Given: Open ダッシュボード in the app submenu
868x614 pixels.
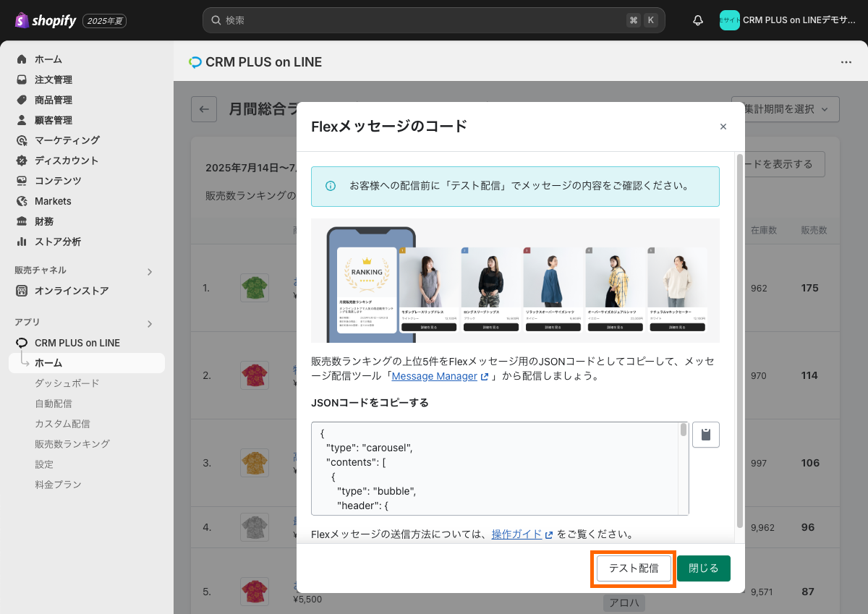Looking at the screenshot, I should pos(67,383).
